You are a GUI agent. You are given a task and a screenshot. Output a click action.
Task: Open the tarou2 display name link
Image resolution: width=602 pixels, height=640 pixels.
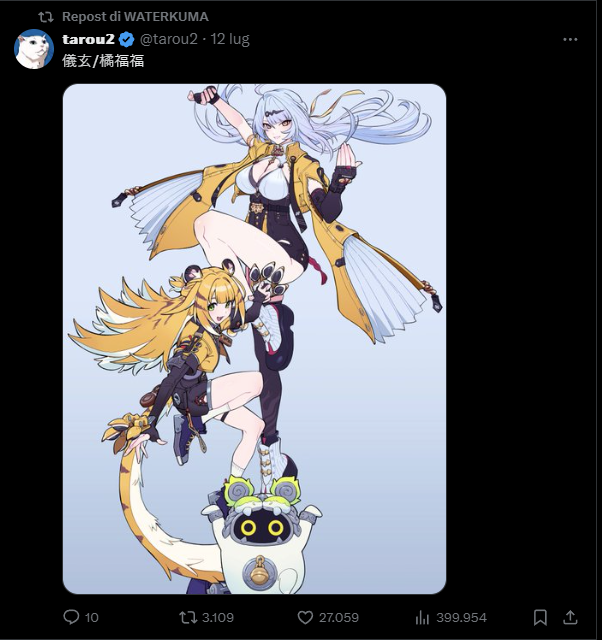(89, 39)
